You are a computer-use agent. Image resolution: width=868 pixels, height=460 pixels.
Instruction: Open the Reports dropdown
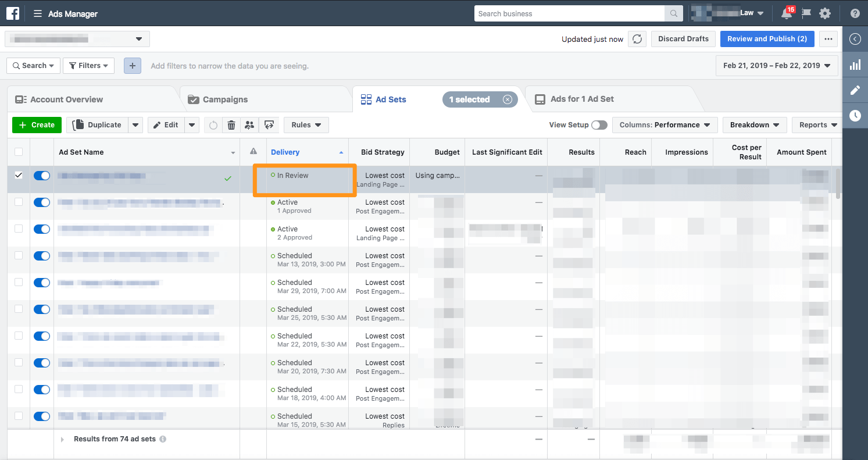coord(817,125)
